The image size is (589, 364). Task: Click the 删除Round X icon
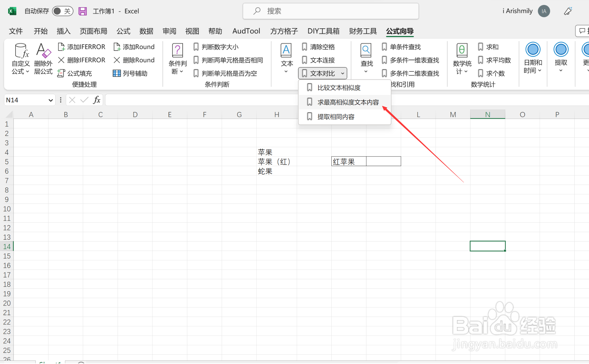(x=117, y=60)
